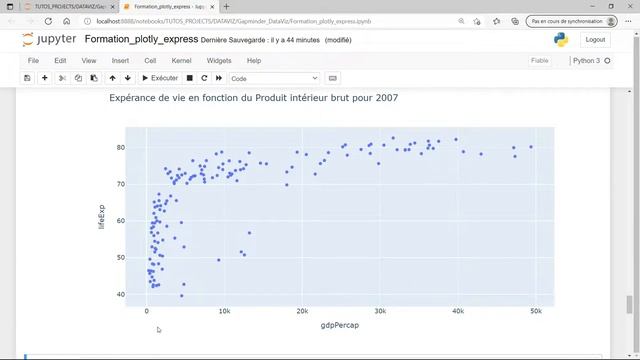
Task: Click the gdpPercap axis label
Action: pyautogui.click(x=340, y=325)
